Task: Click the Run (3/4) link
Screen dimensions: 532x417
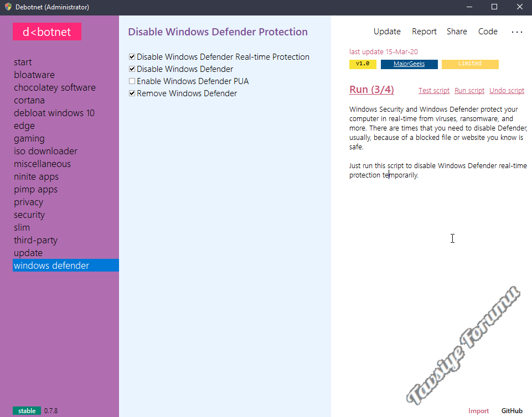Action: pos(371,90)
